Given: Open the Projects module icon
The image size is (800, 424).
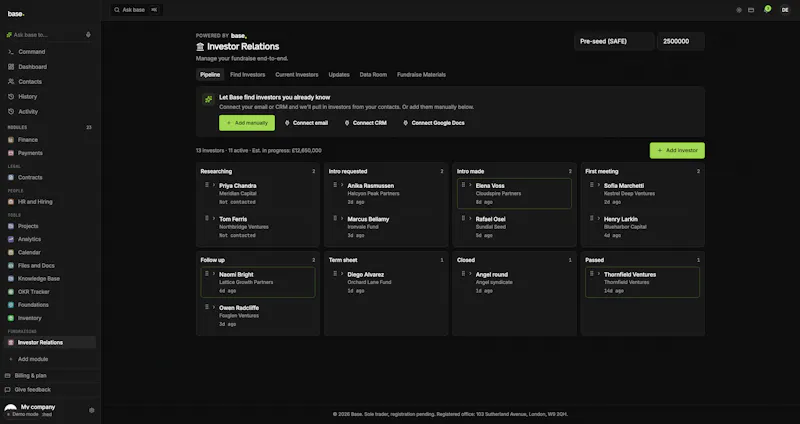Looking at the screenshot, I should 11,226.
